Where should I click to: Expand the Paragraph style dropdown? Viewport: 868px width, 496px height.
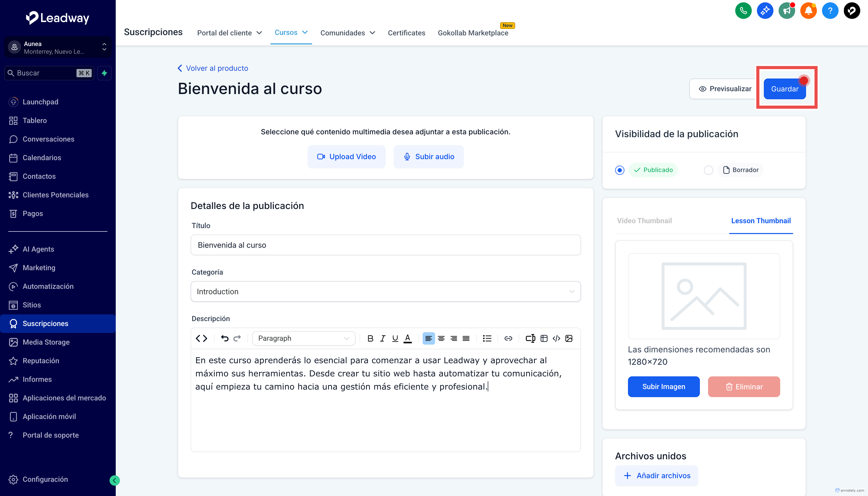tap(303, 338)
